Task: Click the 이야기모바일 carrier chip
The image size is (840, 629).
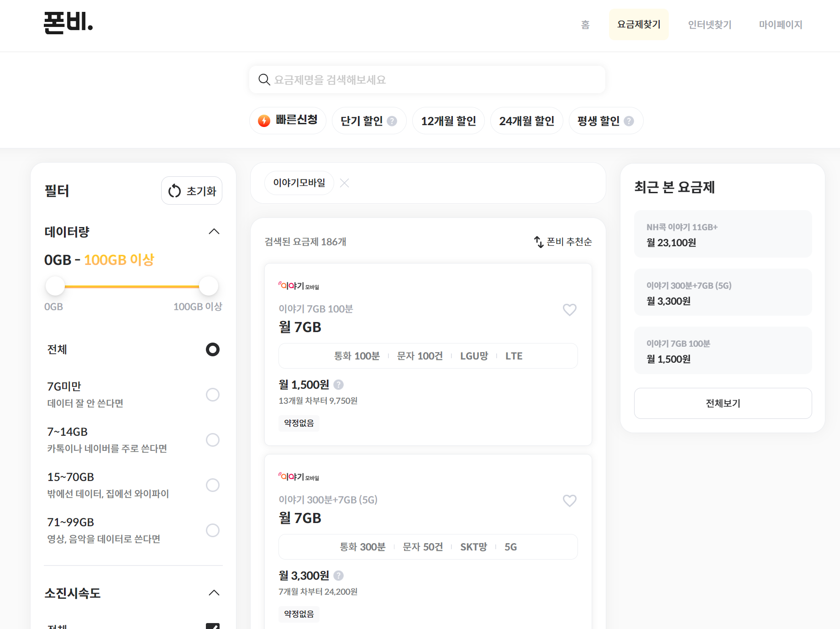Action: click(x=299, y=183)
